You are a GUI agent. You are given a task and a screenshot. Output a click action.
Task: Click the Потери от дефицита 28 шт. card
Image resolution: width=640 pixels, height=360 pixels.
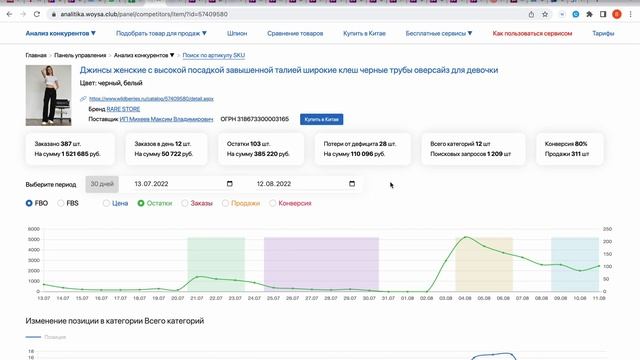[x=363, y=149]
